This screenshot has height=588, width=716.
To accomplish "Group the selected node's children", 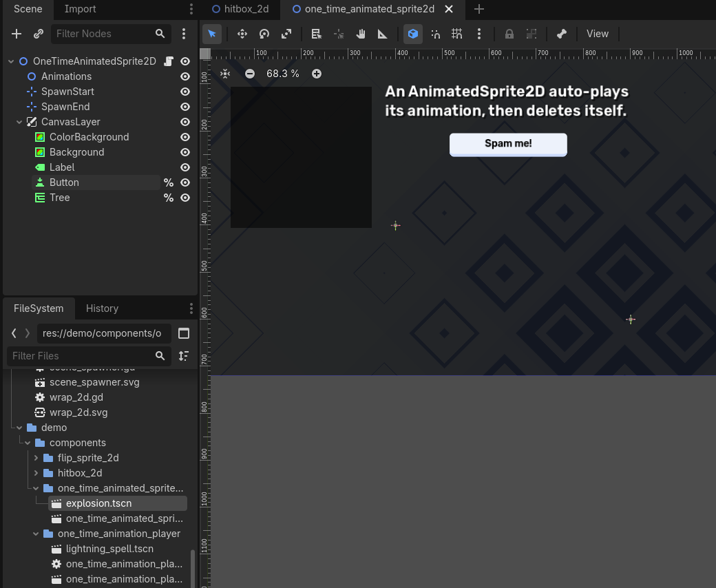I will coord(531,34).
